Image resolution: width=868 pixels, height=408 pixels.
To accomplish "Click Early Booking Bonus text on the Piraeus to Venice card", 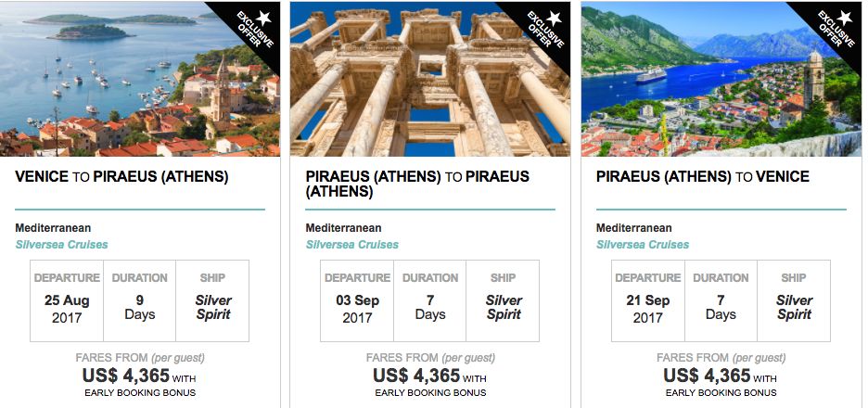I will click(x=721, y=392).
